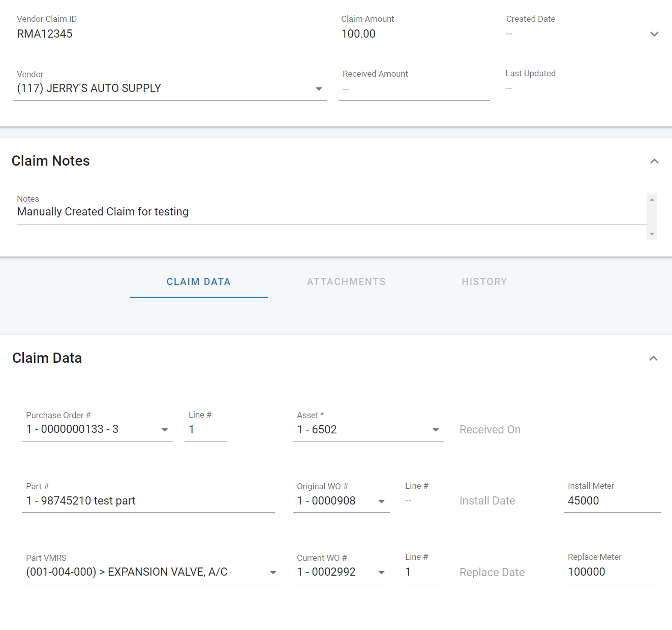Click the Replace Date field

492,573
